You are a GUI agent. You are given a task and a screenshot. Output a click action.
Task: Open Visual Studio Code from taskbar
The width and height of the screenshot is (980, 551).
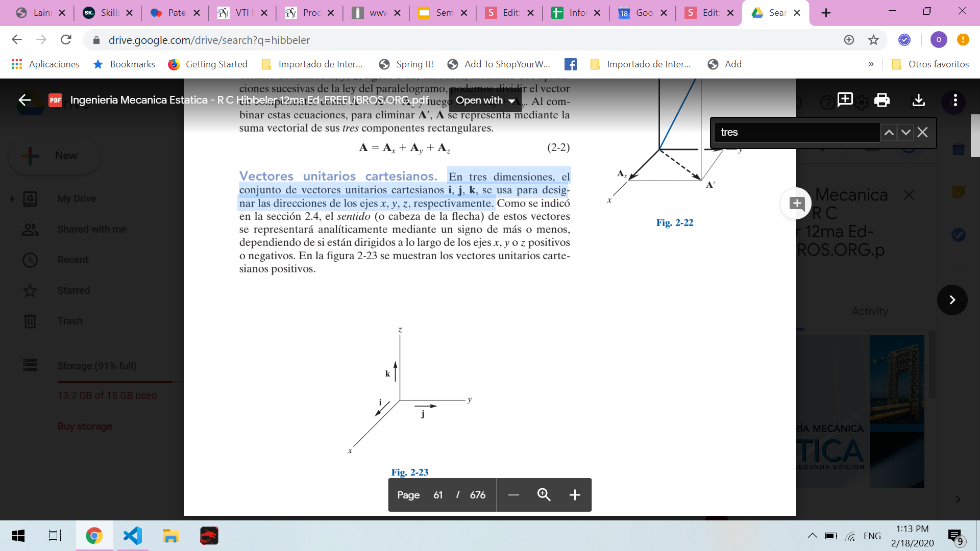pos(133,536)
